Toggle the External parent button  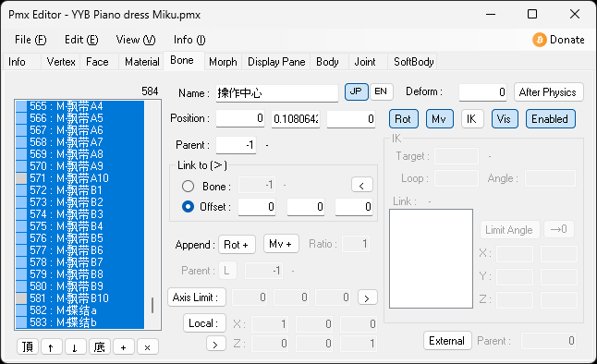[447, 340]
